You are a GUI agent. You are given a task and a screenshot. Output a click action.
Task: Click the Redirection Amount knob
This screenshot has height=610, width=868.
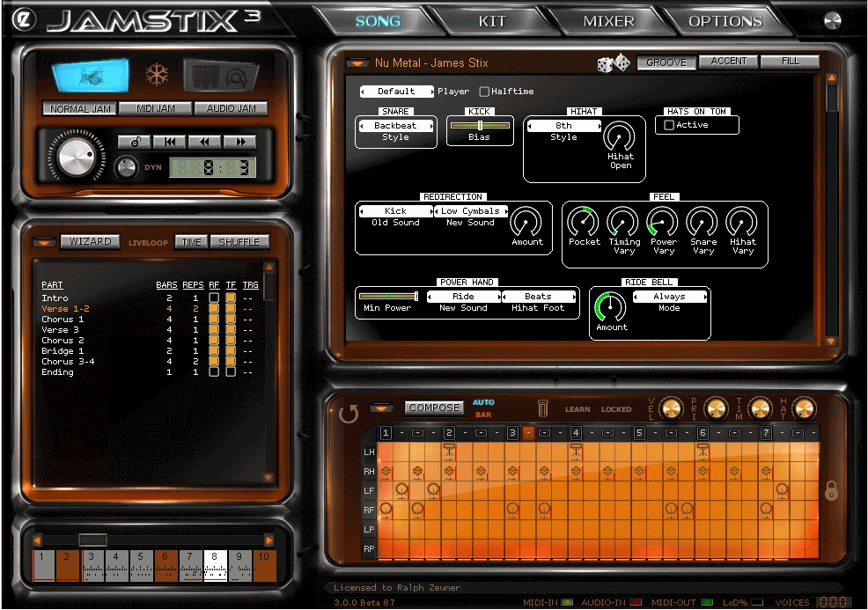(526, 222)
